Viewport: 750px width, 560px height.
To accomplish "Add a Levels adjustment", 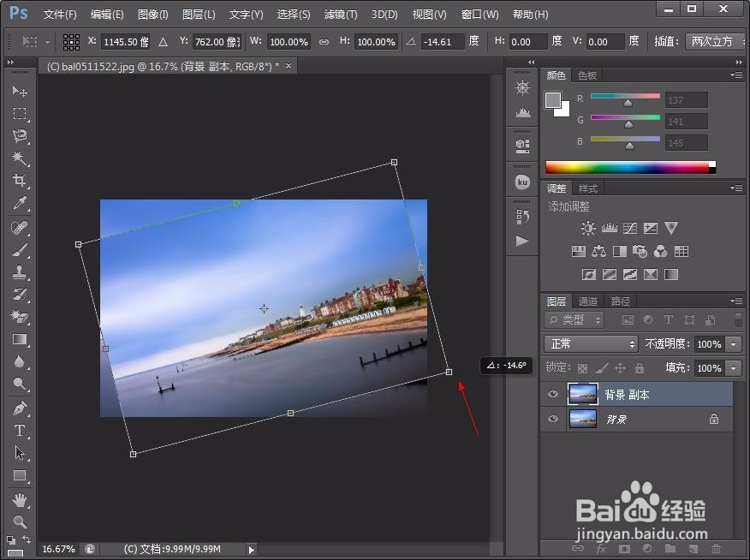I will 609,228.
